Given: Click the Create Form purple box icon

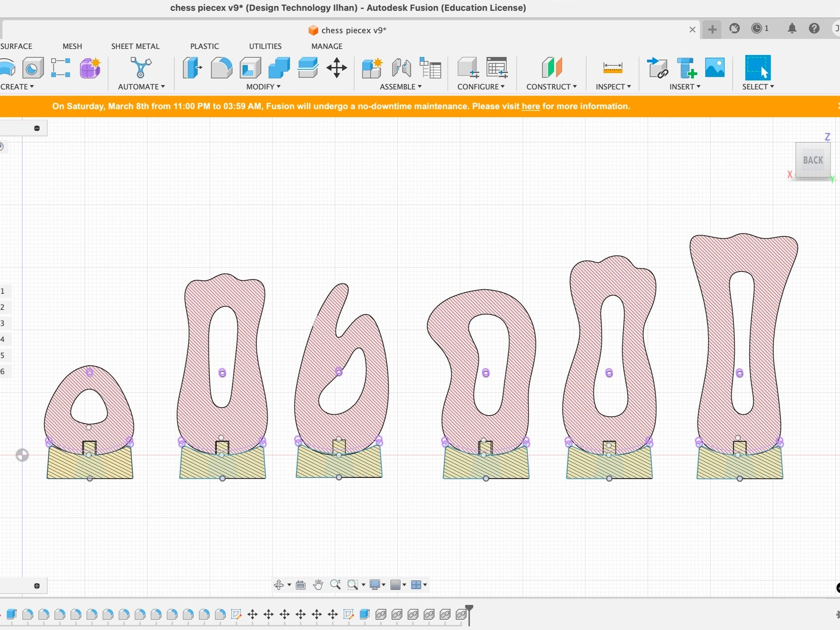Looking at the screenshot, I should click(90, 68).
